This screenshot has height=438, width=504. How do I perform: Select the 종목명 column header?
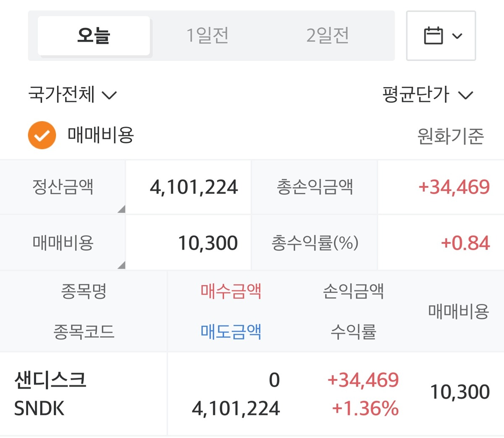tap(84, 291)
